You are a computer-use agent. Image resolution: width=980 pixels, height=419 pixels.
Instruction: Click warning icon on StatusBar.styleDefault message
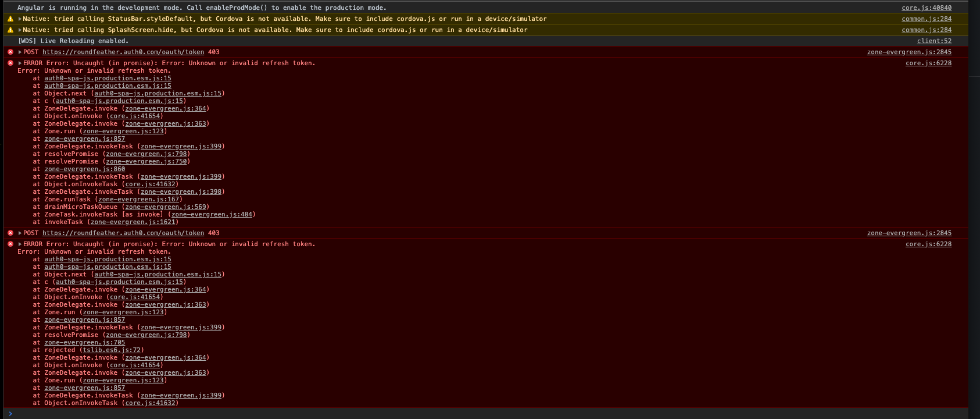[x=10, y=19]
